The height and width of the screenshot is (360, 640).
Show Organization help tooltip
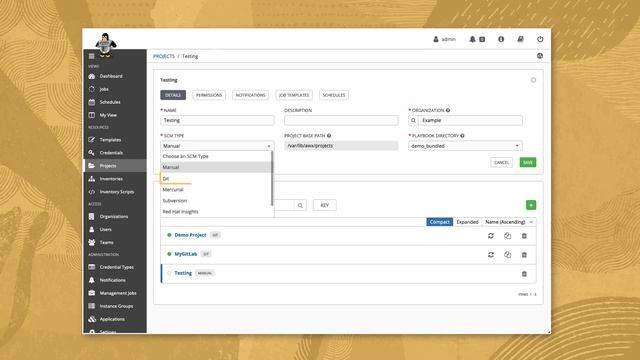point(448,110)
